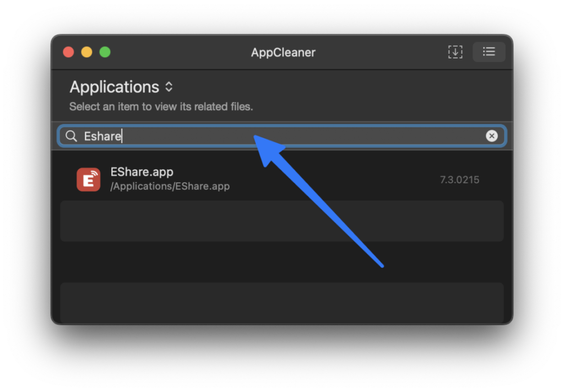564x392 pixels.
Task: Clear the Eshare search text
Action: pyautogui.click(x=492, y=136)
